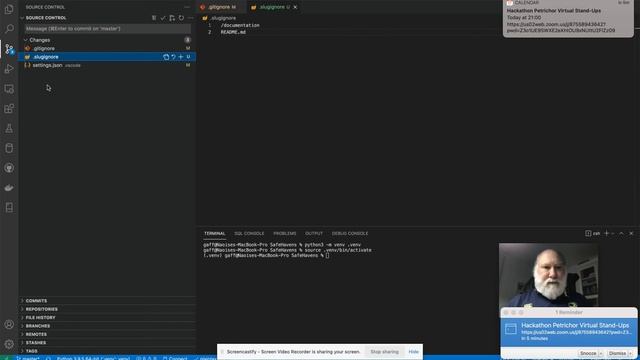The image size is (640, 360).
Task: Open the Explorer view in activity bar
Action: pyautogui.click(x=9, y=9)
